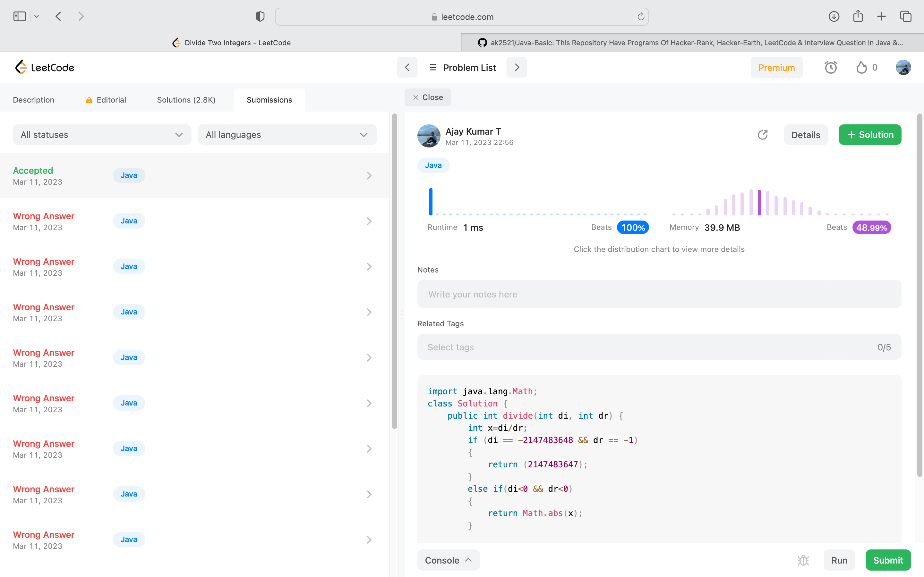Click the debugger bug icon

[803, 560]
